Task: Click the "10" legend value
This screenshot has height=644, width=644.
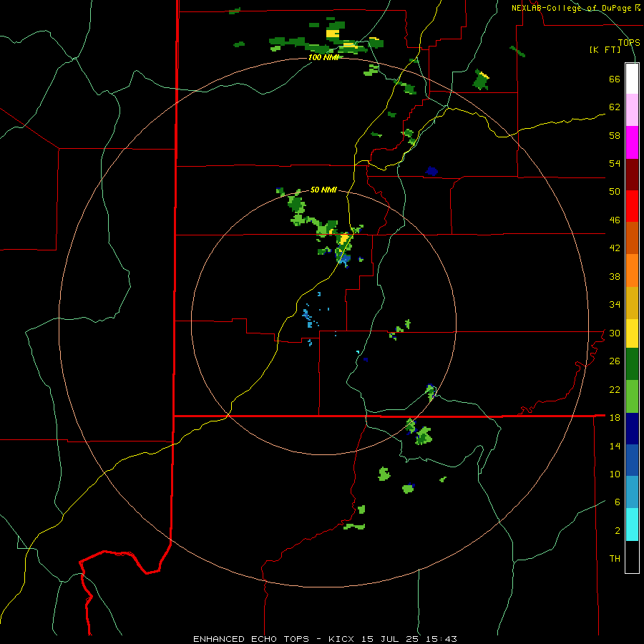Action: tap(615, 474)
